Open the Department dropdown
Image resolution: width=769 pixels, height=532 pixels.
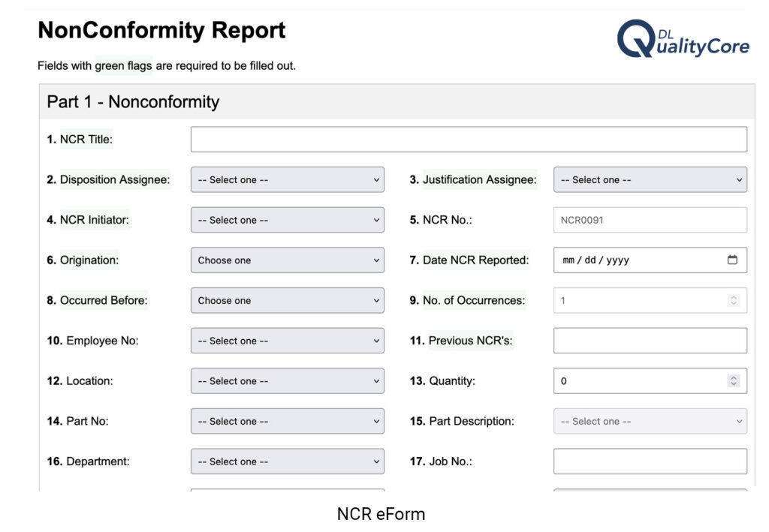coord(288,461)
